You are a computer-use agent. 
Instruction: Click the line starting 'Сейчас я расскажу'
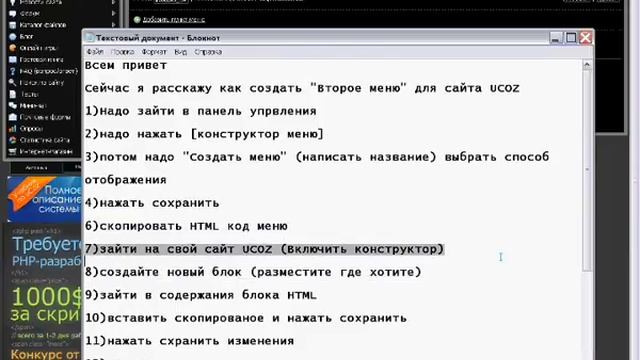(302, 89)
